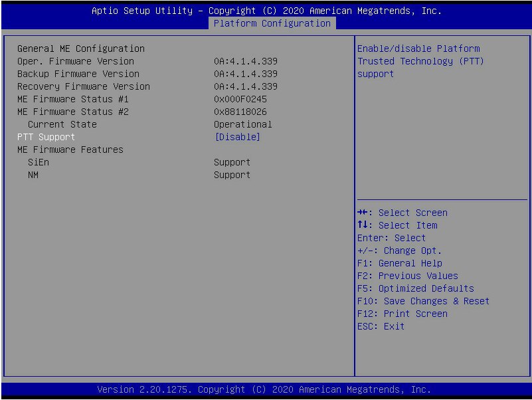Click status value 0x000F0245
Viewport: 532px width, 400px height.
[x=240, y=99]
